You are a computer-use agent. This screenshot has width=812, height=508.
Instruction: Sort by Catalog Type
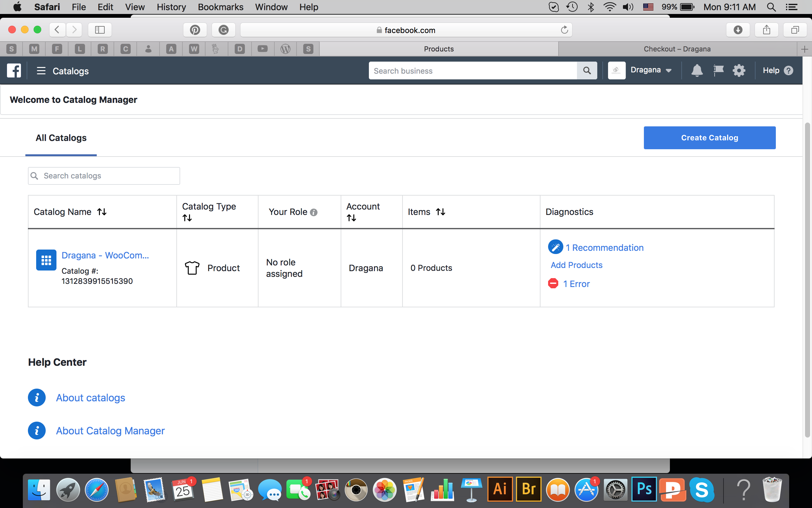(x=187, y=218)
